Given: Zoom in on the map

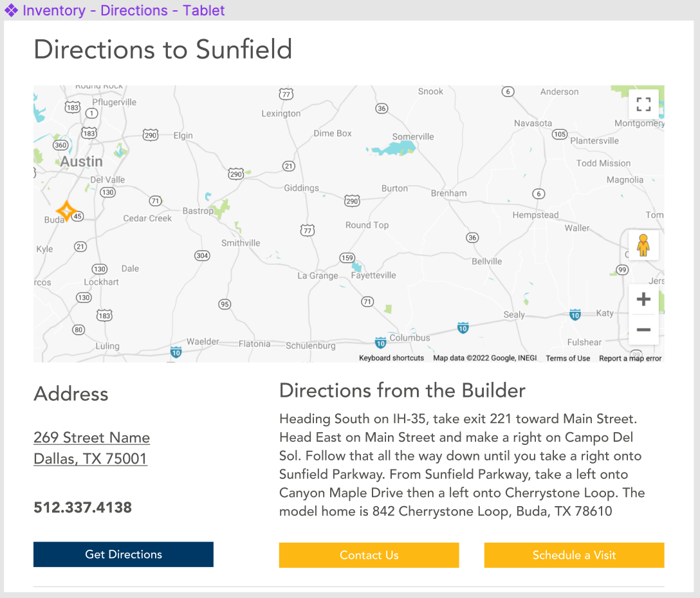Looking at the screenshot, I should 643,300.
